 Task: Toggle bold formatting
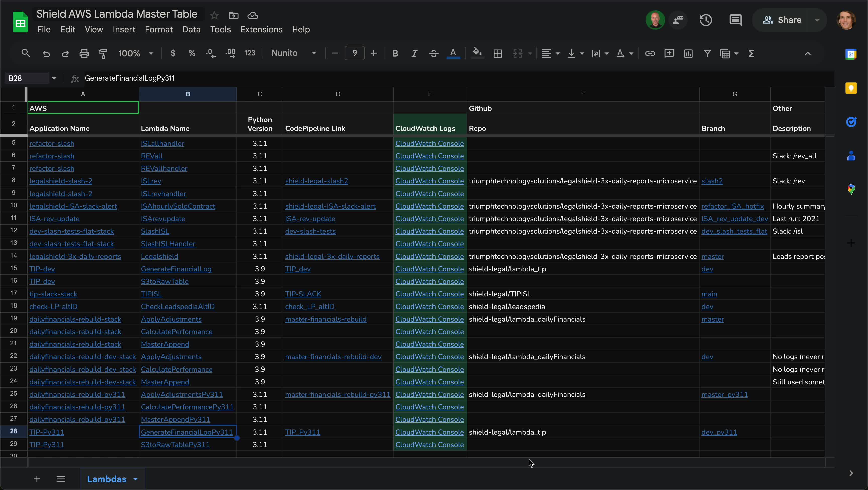pyautogui.click(x=395, y=53)
